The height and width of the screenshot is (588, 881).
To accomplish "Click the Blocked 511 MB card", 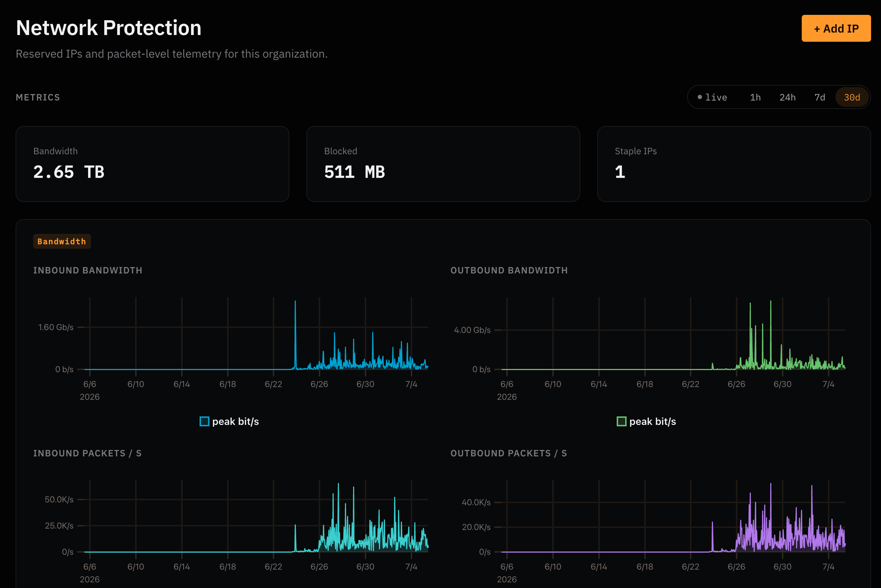I will pyautogui.click(x=443, y=164).
